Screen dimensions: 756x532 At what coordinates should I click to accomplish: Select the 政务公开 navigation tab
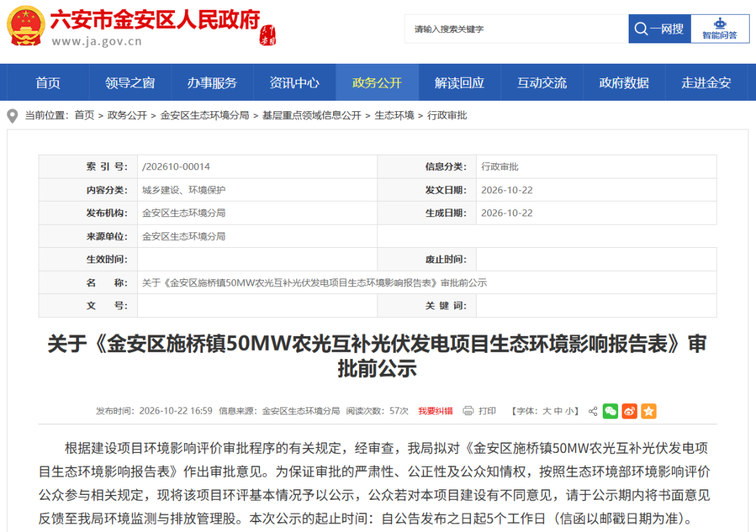click(377, 83)
